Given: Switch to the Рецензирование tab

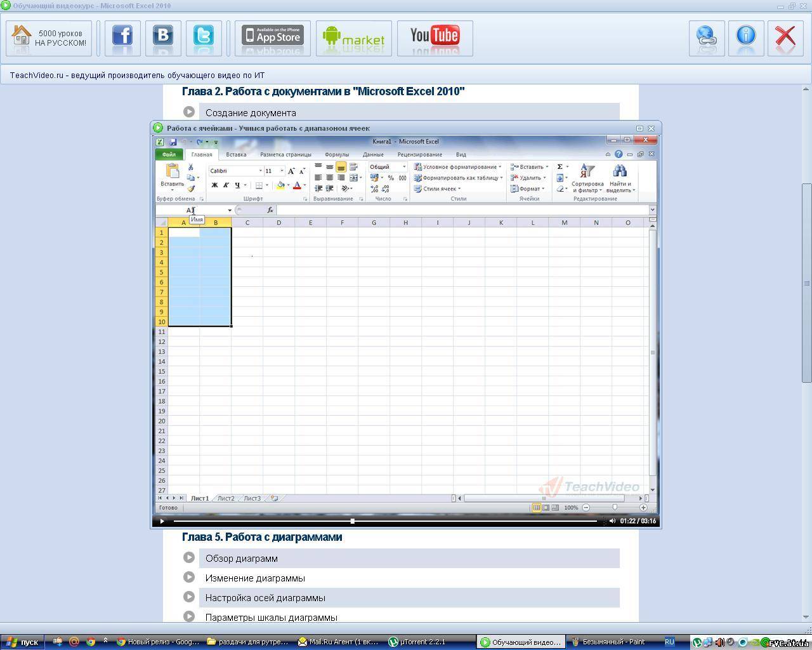Looking at the screenshot, I should coord(419,154).
